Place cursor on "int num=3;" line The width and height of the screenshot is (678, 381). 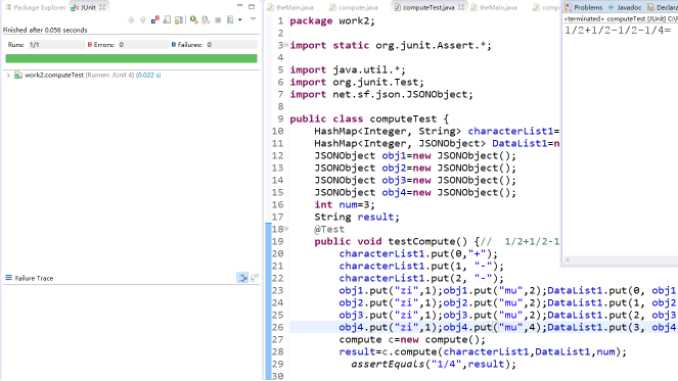pos(344,205)
